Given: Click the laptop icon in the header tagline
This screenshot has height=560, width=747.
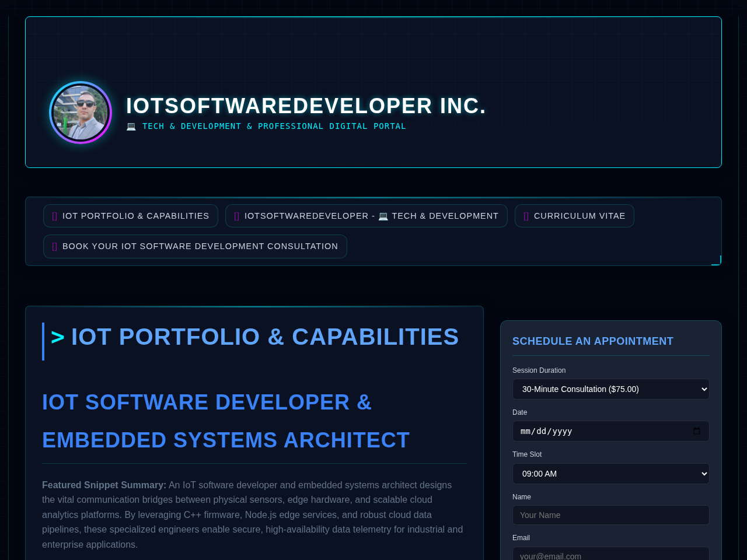Looking at the screenshot, I should pos(131,126).
